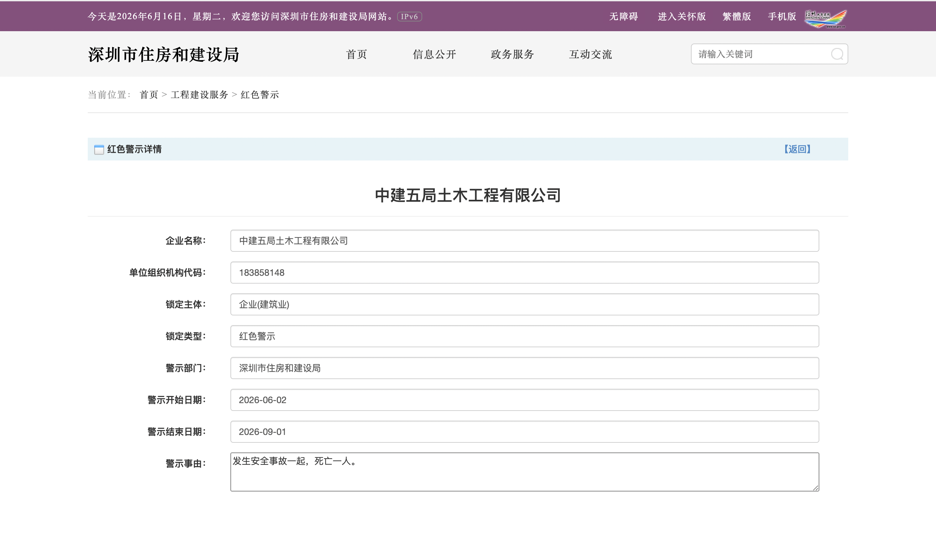The width and height of the screenshot is (936, 560).
Task: Open the 手机版 mobile version
Action: (782, 17)
